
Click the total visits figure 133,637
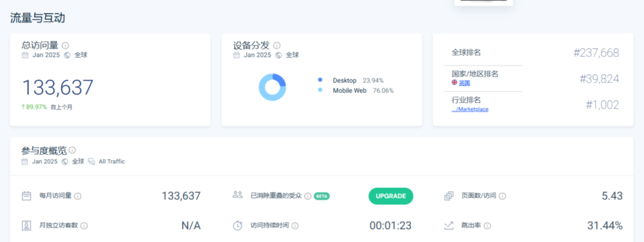(x=58, y=87)
